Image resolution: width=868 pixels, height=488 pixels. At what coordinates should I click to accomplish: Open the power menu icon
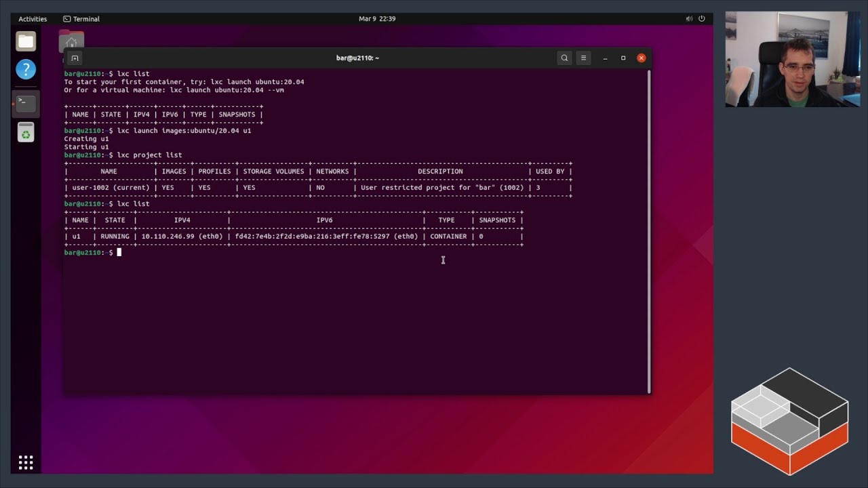click(702, 19)
